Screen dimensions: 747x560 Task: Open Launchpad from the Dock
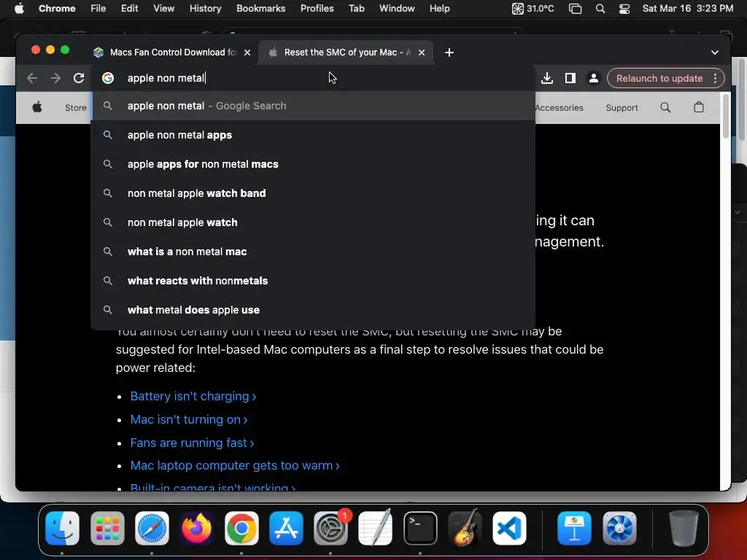click(x=107, y=528)
